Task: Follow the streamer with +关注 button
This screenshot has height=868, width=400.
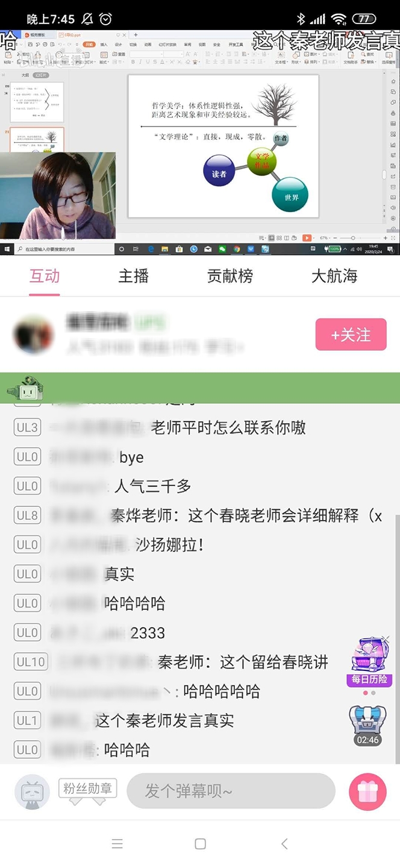Action: (351, 335)
